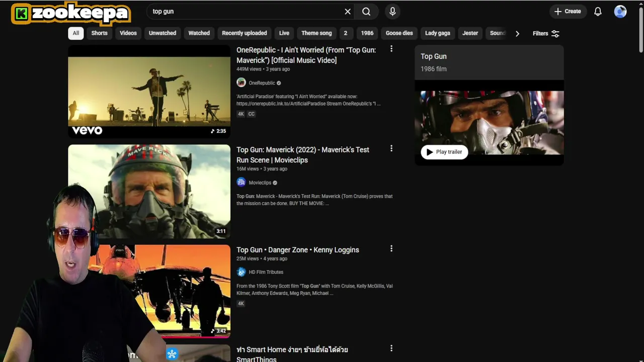
Task: Click the Filters sliders icon
Action: [555, 34]
